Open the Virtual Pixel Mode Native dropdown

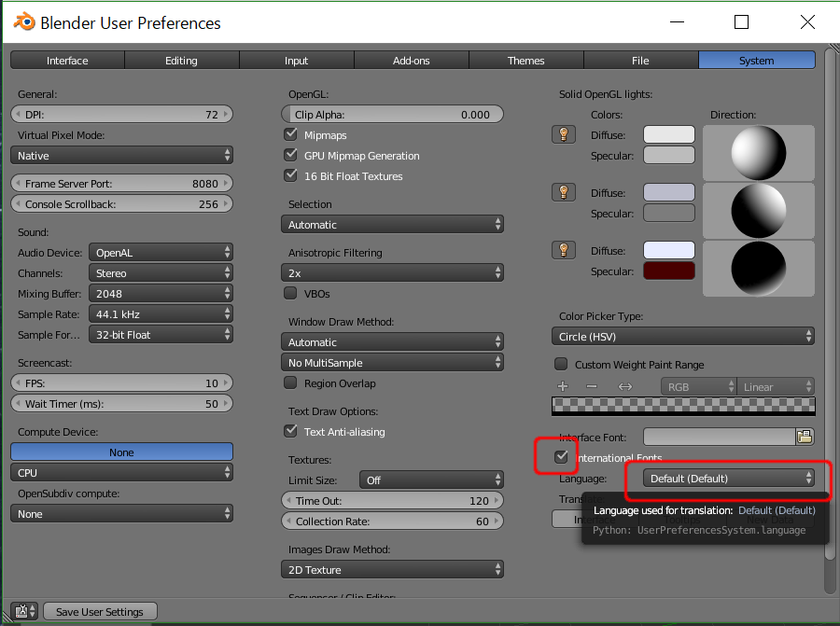coord(121,156)
